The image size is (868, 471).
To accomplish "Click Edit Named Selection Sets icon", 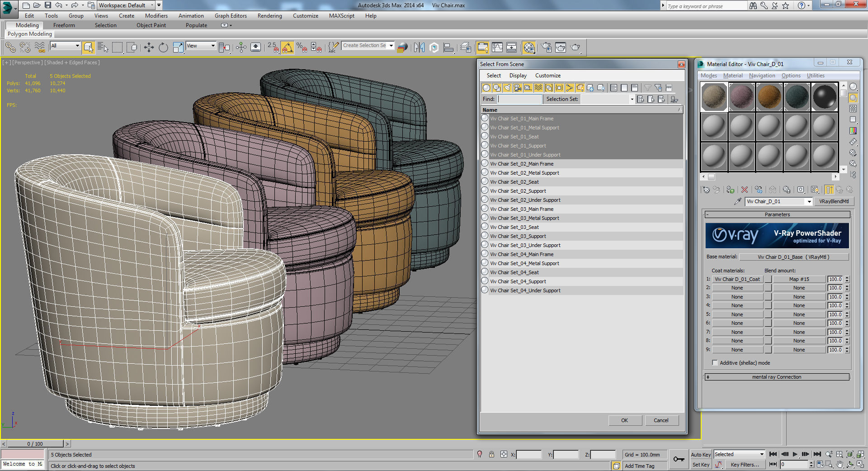I will coord(333,47).
